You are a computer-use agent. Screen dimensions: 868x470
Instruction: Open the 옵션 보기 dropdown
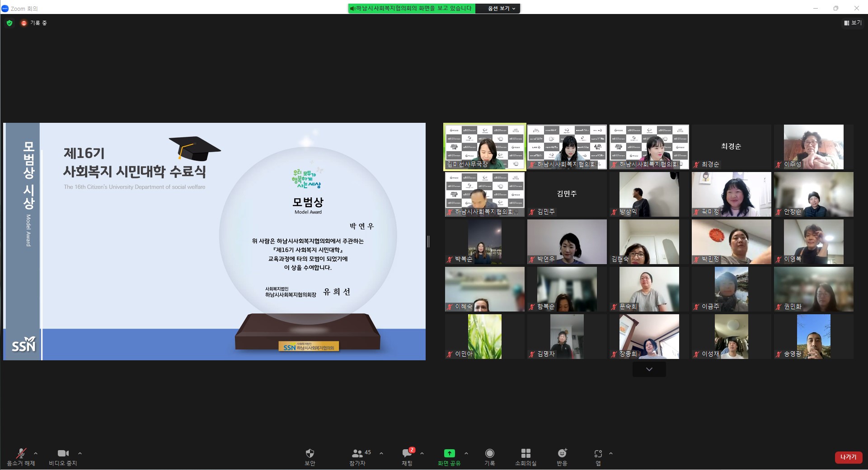click(x=501, y=9)
